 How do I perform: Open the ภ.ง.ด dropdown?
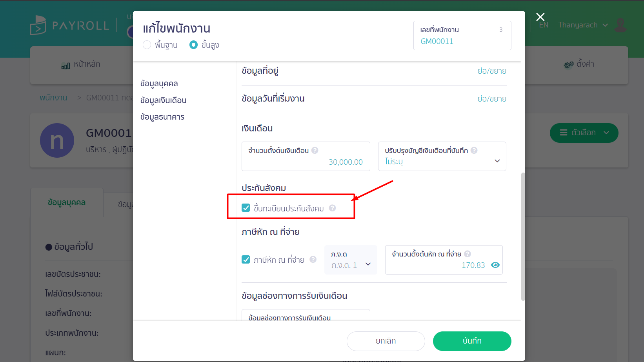351,260
